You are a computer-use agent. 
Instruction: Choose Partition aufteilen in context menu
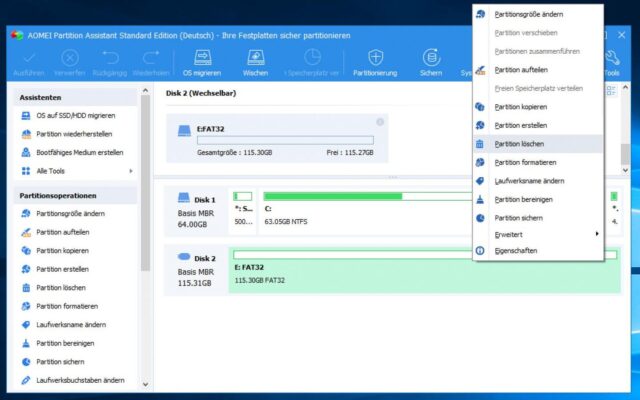pyautogui.click(x=538, y=70)
